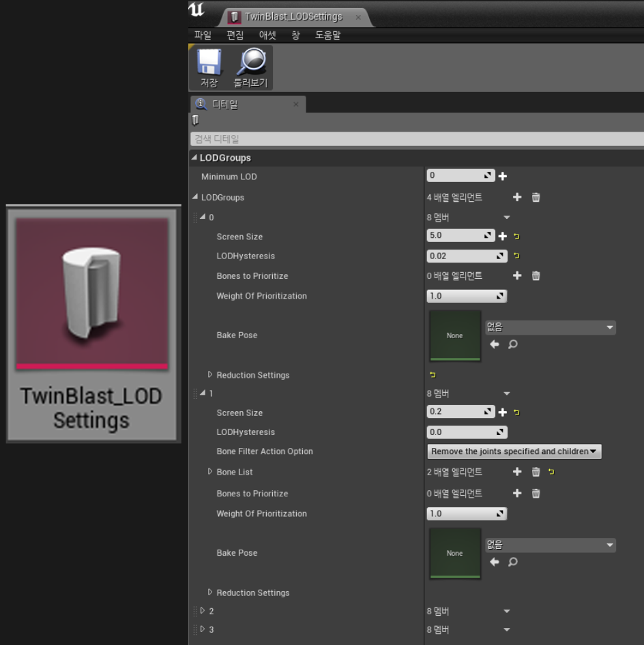Click the asset icon below the Details tab
Viewport: 644px width, 645px height.
click(x=196, y=120)
